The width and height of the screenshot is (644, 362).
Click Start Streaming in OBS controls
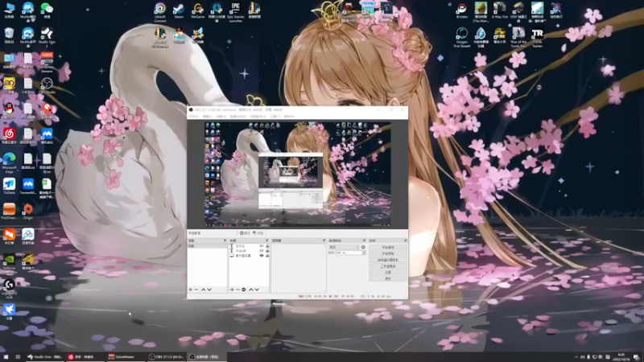(388, 248)
